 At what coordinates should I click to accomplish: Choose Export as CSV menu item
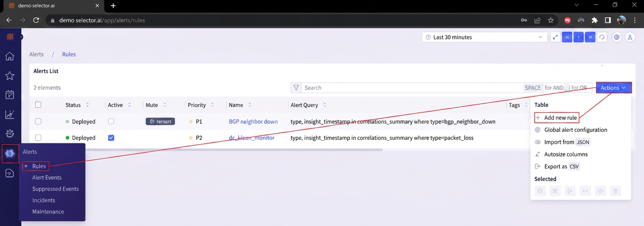click(x=557, y=166)
